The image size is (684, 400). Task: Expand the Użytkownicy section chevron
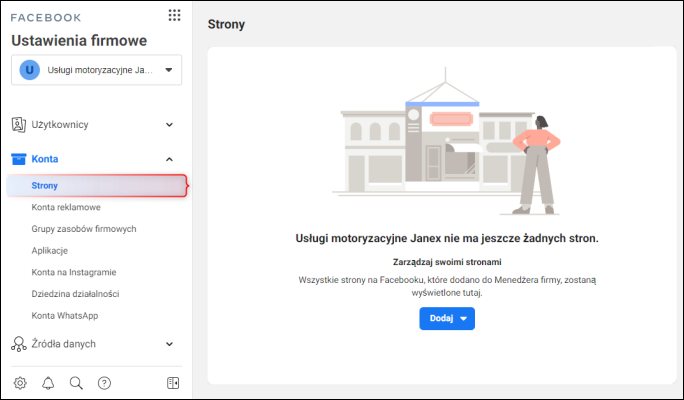point(169,125)
